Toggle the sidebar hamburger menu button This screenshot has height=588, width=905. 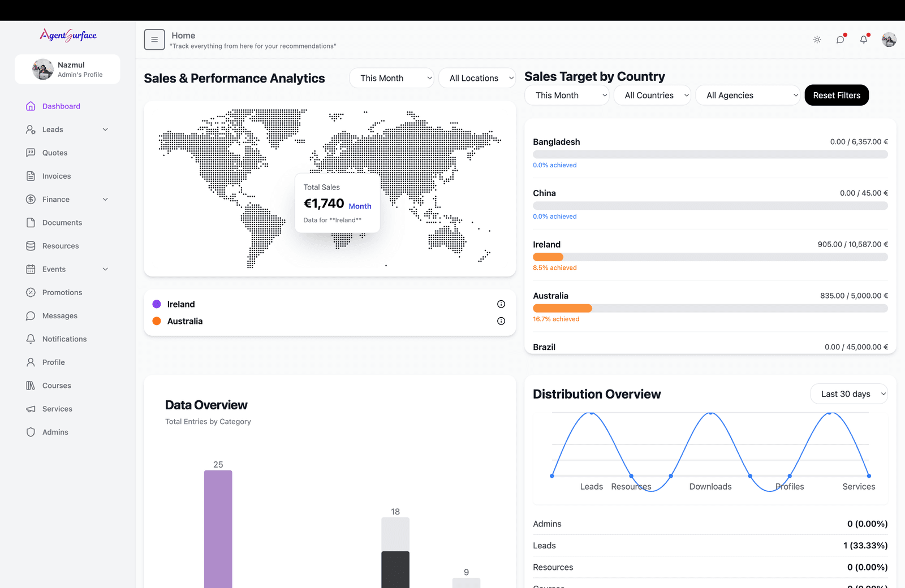pos(154,40)
